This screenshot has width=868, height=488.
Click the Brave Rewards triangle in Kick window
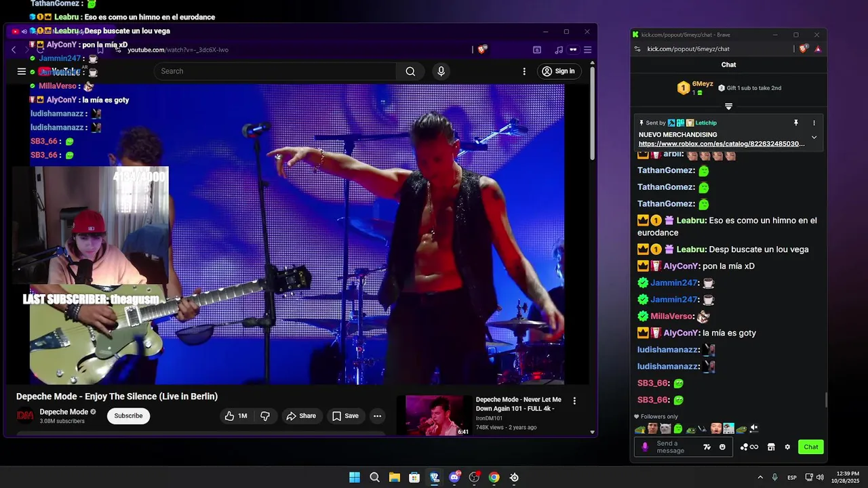818,49
